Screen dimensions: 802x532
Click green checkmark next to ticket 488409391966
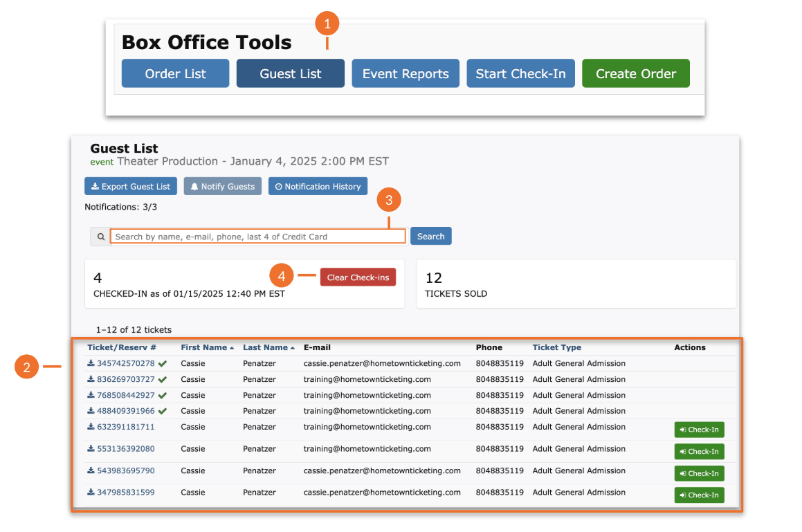(163, 411)
